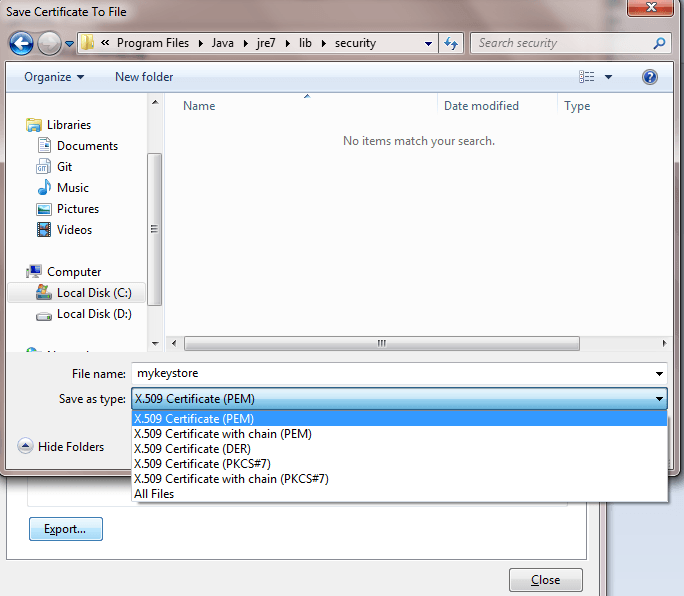Viewport: 684px width, 596px height.
Task: Open the address bar history dropdown
Action: tap(428, 43)
